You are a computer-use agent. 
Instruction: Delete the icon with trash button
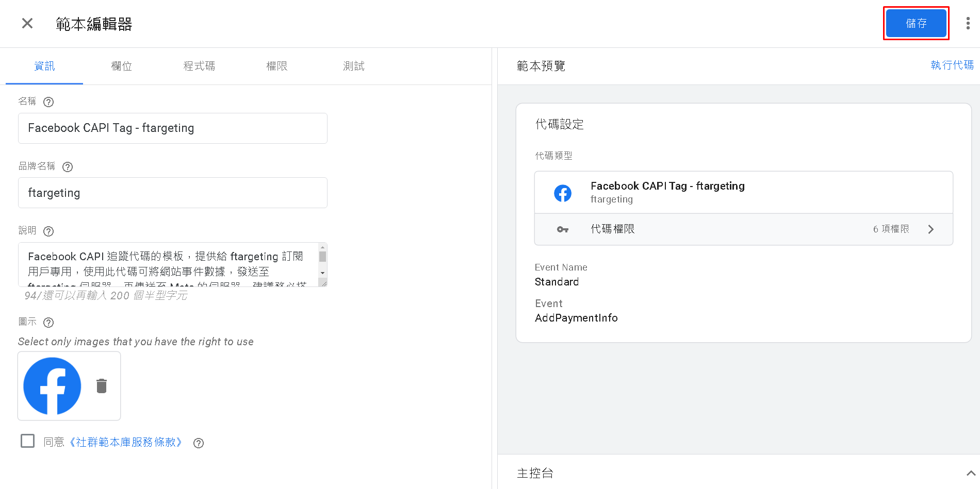(x=102, y=386)
